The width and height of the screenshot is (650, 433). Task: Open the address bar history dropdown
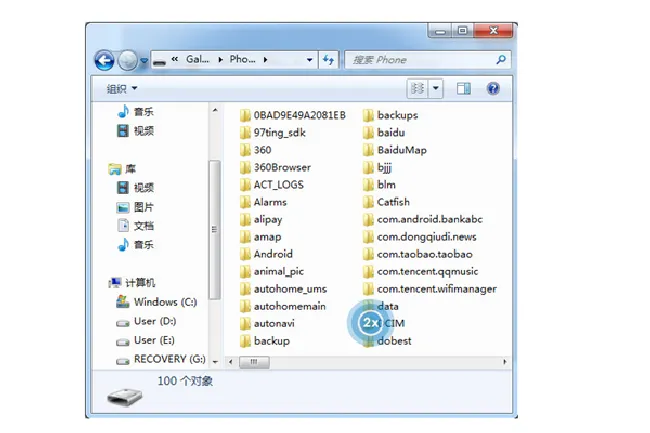coord(309,60)
